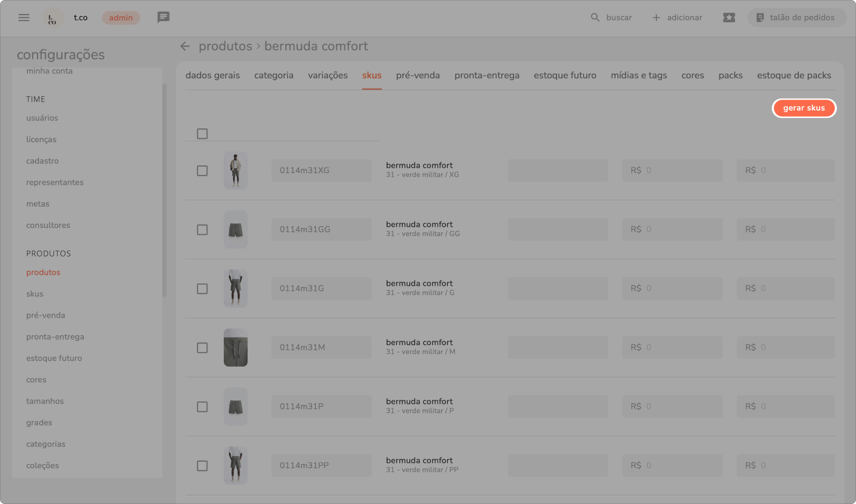Switch to the variações tab

click(x=328, y=76)
